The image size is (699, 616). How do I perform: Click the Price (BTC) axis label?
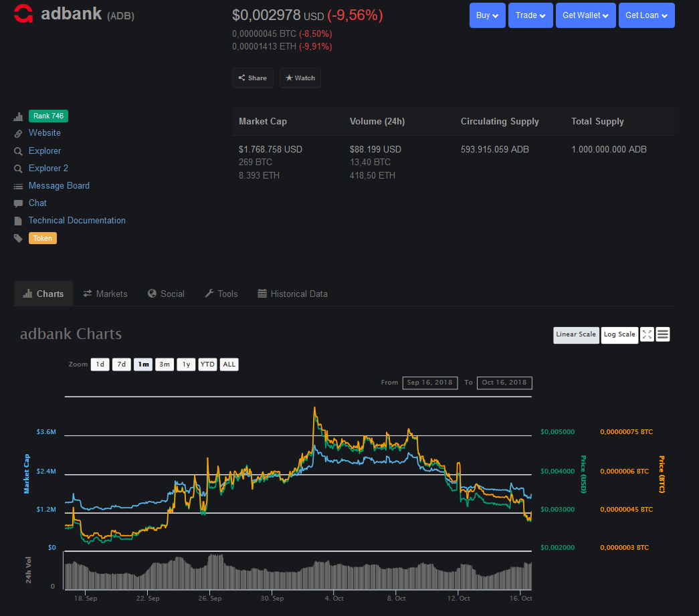pyautogui.click(x=662, y=474)
